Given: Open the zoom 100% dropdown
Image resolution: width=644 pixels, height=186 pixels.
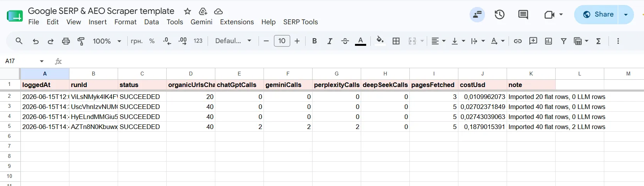Looking at the screenshot, I should click(107, 41).
